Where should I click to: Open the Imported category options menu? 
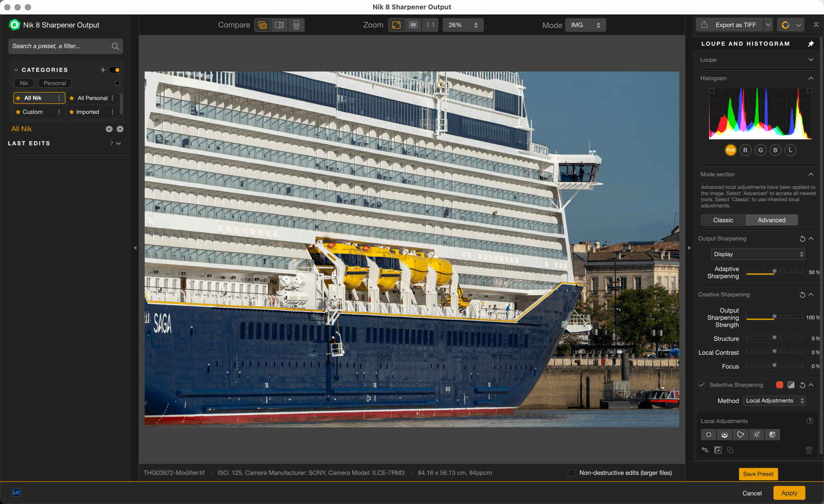[x=113, y=112]
